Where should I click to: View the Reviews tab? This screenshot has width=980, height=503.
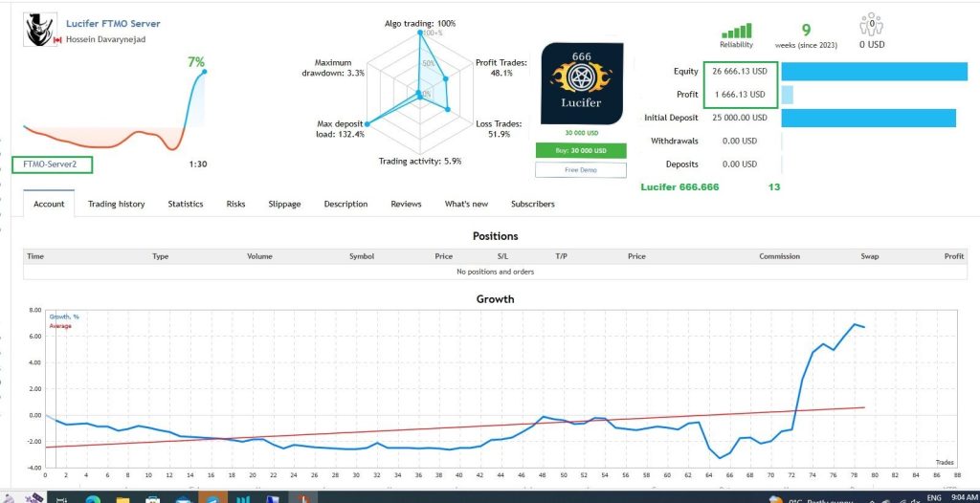[406, 204]
